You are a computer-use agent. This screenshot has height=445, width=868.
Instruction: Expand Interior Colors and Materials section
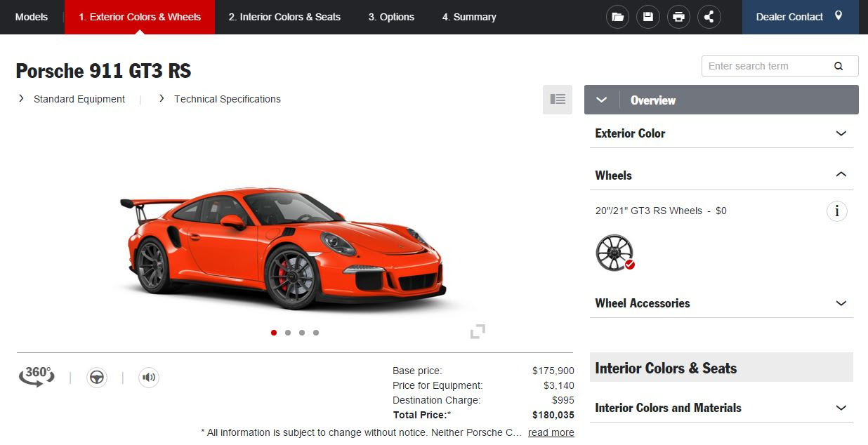721,408
